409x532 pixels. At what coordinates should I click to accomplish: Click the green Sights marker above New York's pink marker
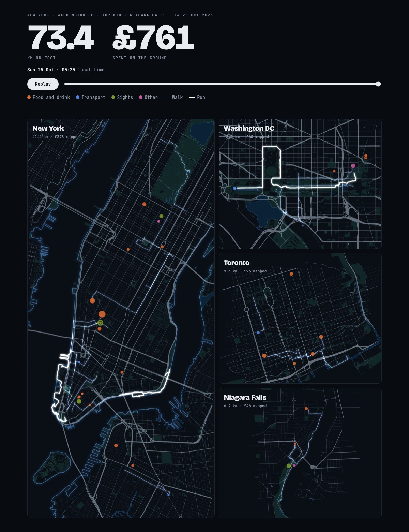[161, 216]
